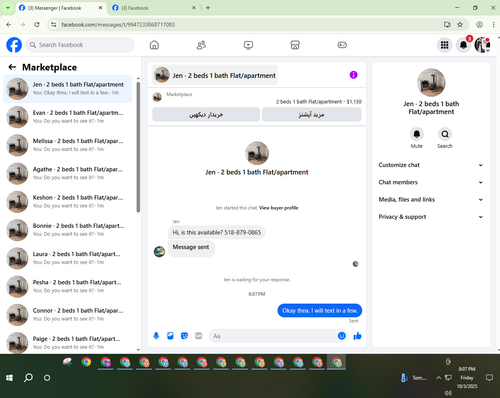Open the Facebook menu grid icon
The width and height of the screenshot is (500, 398).
click(x=444, y=45)
